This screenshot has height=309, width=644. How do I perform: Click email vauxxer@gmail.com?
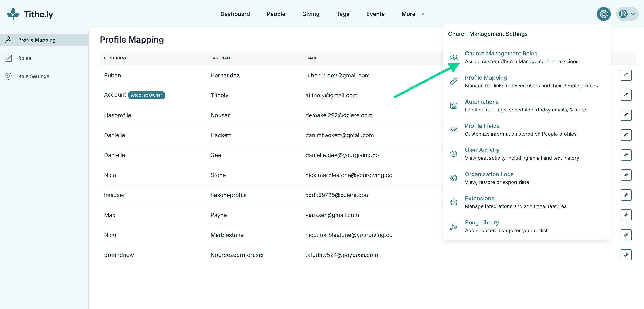332,215
